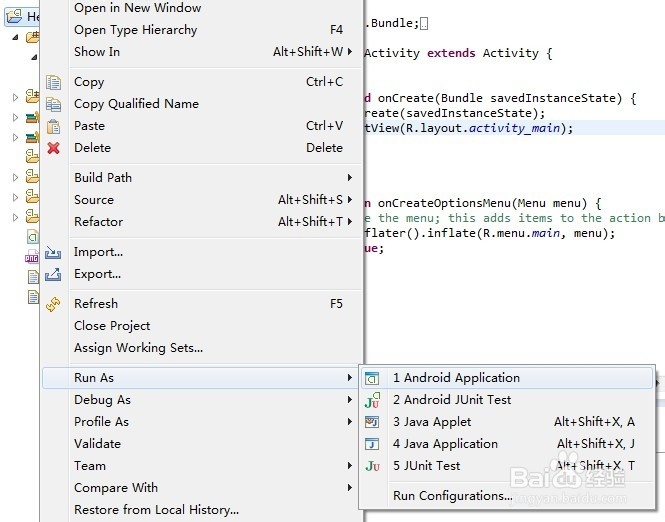The image size is (665, 522).
Task: Select Restore from Local History
Action: [156, 510]
